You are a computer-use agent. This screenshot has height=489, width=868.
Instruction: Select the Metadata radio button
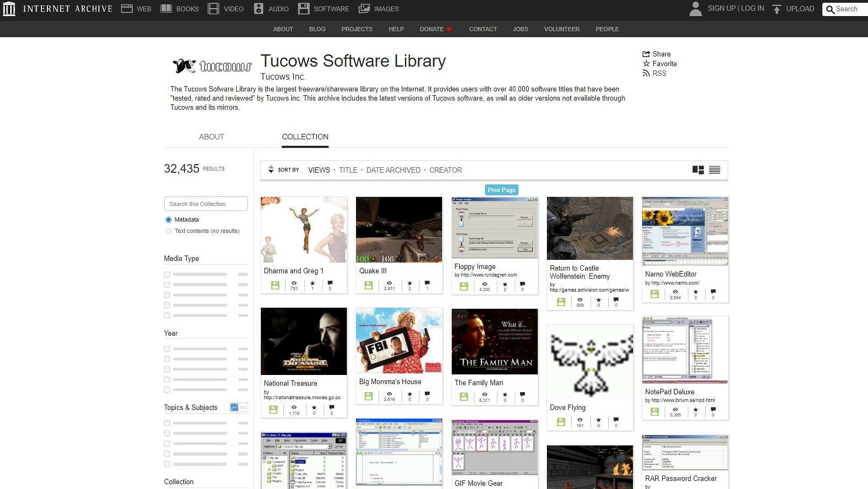click(x=169, y=219)
